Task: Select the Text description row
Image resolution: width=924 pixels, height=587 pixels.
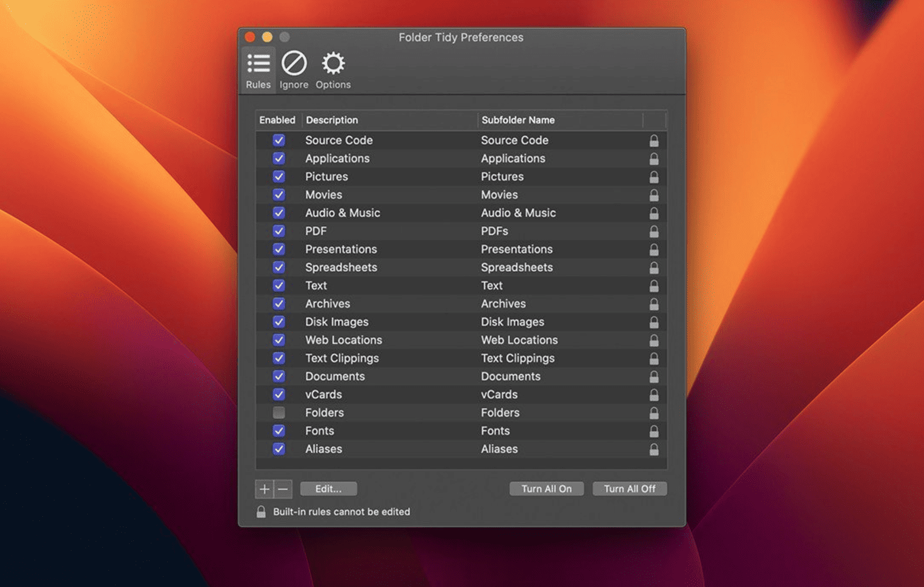Action: point(316,286)
